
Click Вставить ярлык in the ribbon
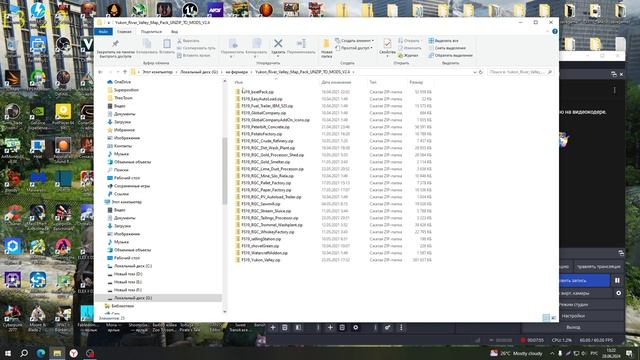pyautogui.click(x=194, y=55)
